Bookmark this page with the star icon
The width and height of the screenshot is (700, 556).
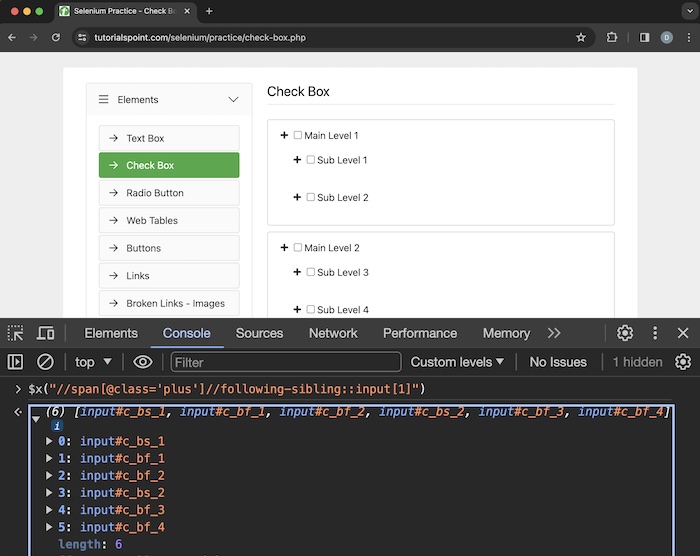click(x=581, y=37)
